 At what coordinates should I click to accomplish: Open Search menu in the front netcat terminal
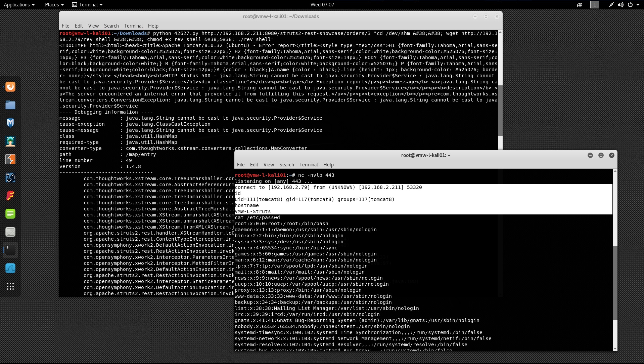coord(286,165)
